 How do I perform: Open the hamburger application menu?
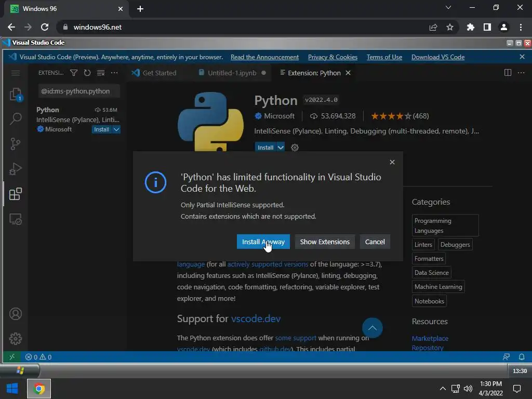point(15,73)
